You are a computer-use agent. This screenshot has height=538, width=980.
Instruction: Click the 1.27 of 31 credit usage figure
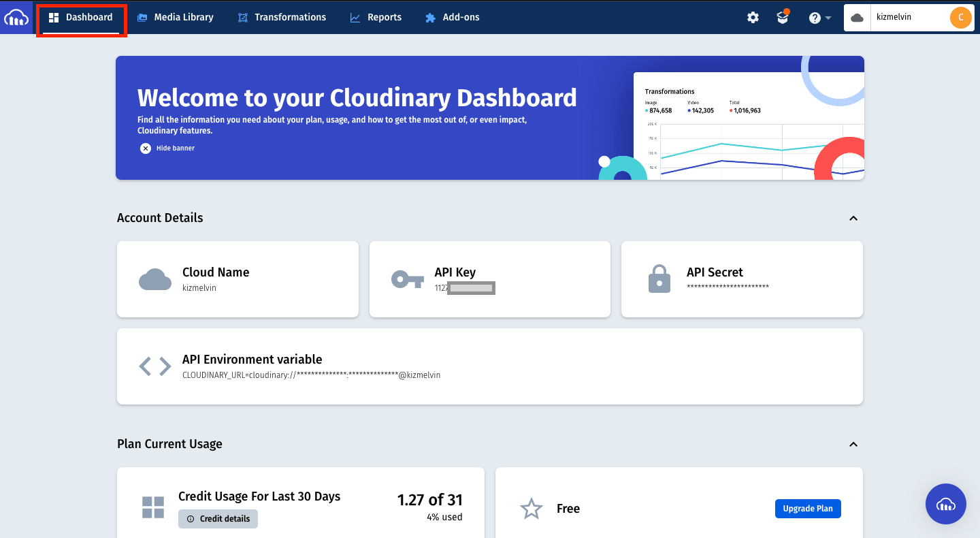click(430, 500)
